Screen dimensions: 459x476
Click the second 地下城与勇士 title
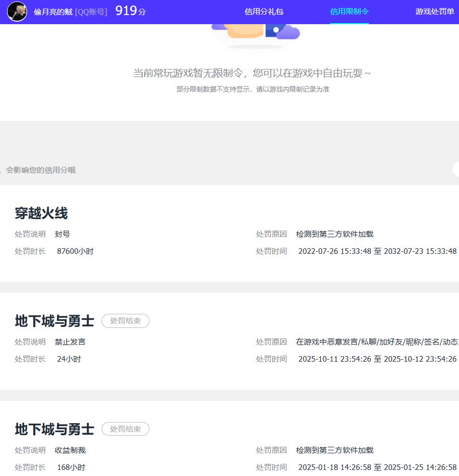pos(53,430)
